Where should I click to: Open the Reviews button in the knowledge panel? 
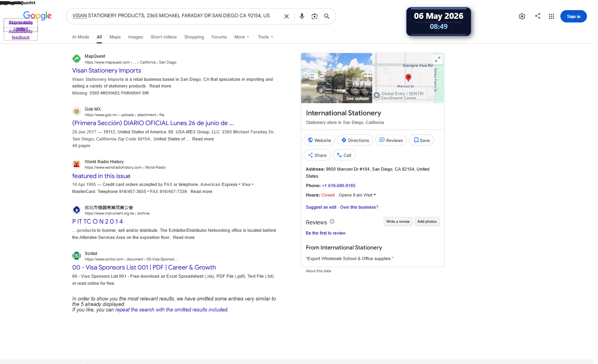pos(391,140)
